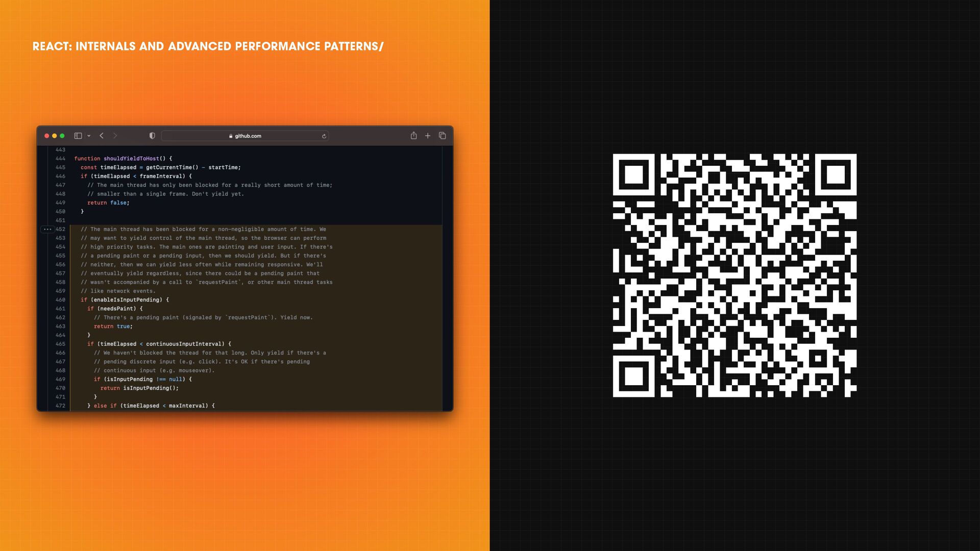
Task: Click the QR code image
Action: (734, 275)
